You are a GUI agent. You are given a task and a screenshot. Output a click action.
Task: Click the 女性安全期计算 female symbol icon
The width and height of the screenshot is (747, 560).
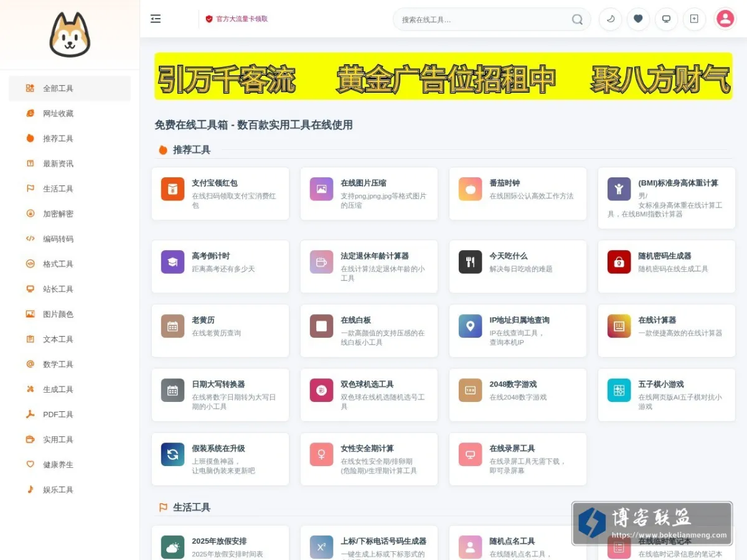[x=321, y=454]
